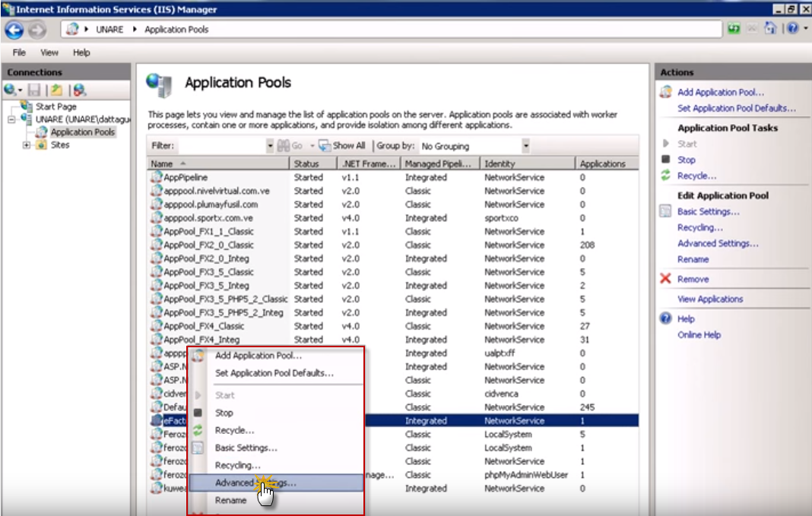Click the green Recycle icon in Actions pane

[x=665, y=176]
